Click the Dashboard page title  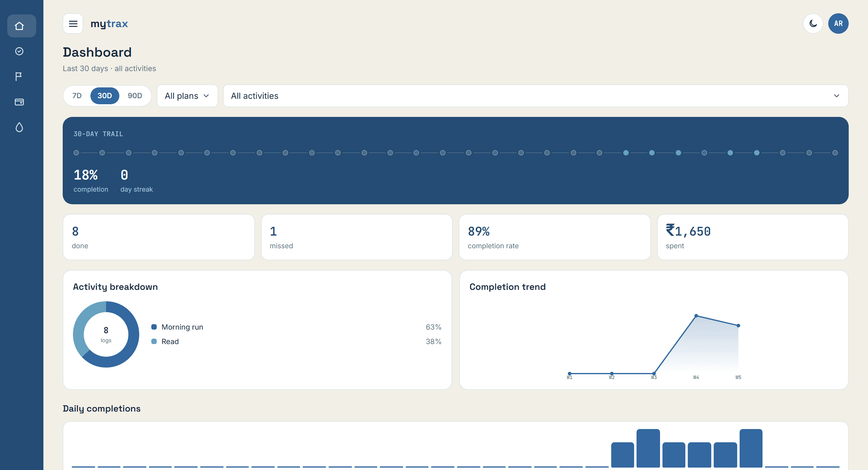(x=97, y=52)
